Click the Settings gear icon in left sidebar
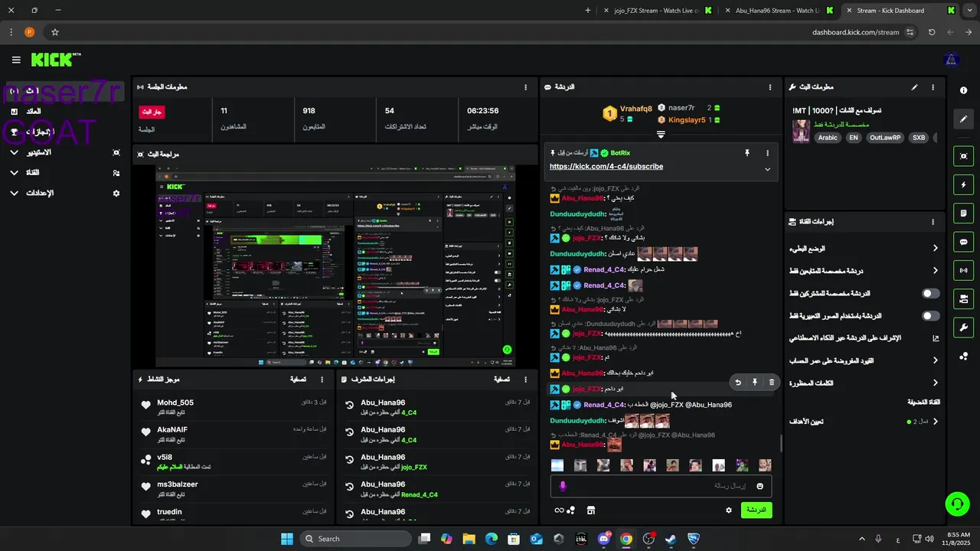Viewport: 980px width, 551px height. tap(116, 194)
